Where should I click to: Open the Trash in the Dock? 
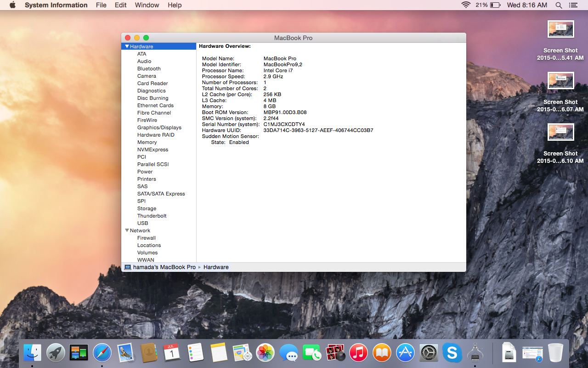[x=556, y=353]
